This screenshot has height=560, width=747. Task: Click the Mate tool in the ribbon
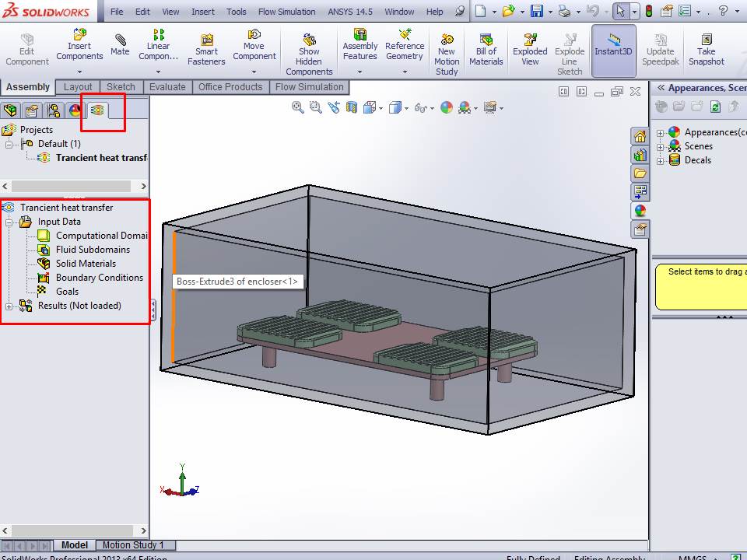click(120, 46)
